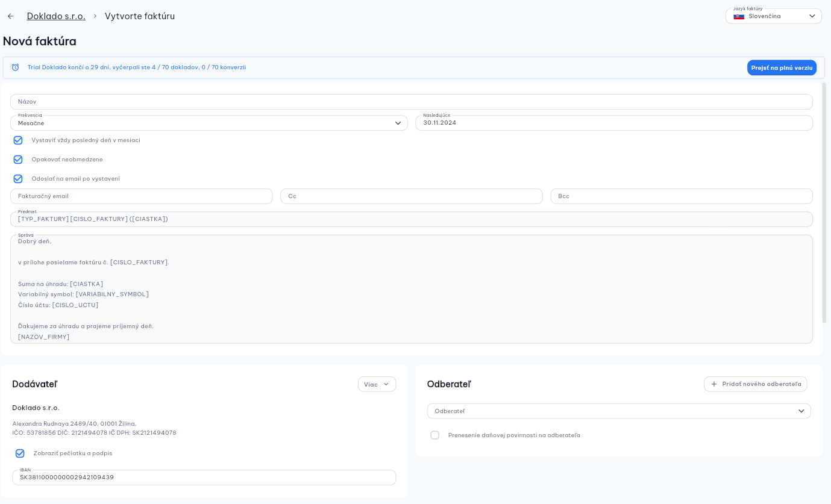The image size is (831, 504).
Task: Click supplier name Doklado s.r.o. text
Action: pyautogui.click(x=36, y=408)
